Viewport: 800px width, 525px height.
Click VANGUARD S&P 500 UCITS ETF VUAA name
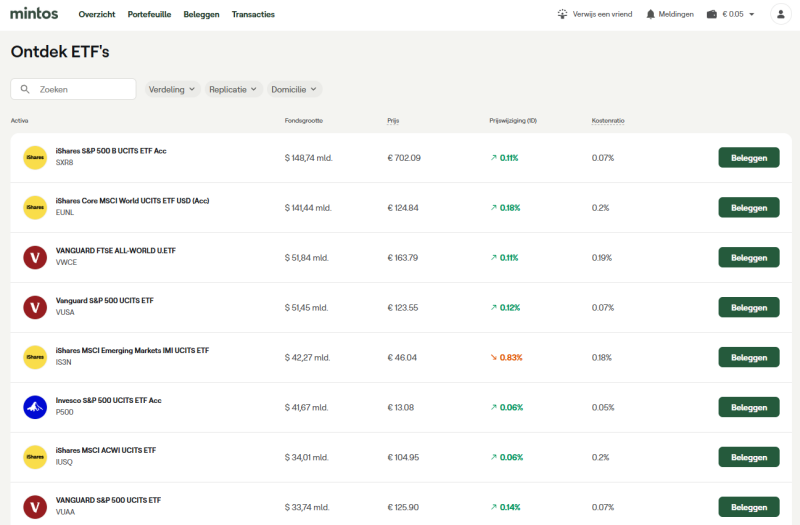point(108,501)
